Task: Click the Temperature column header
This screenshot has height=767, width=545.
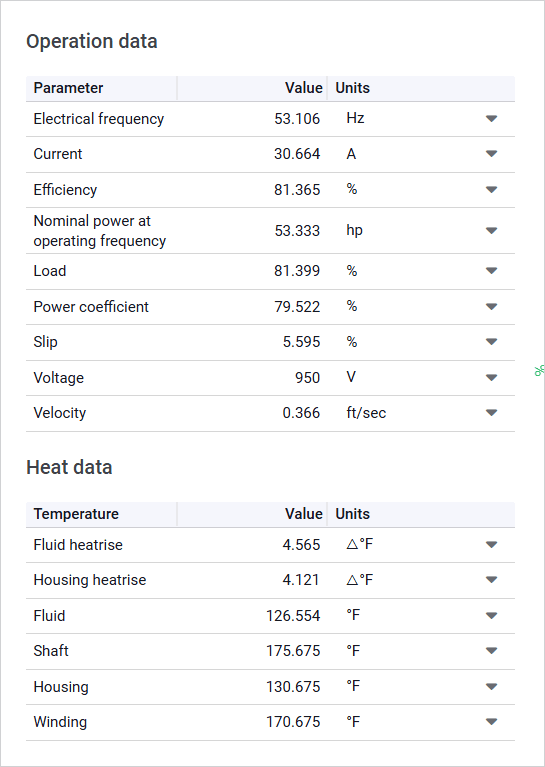Action: (x=101, y=514)
